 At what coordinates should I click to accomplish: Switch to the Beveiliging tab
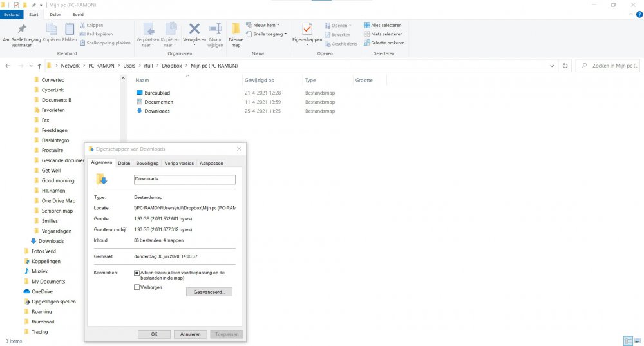point(147,164)
